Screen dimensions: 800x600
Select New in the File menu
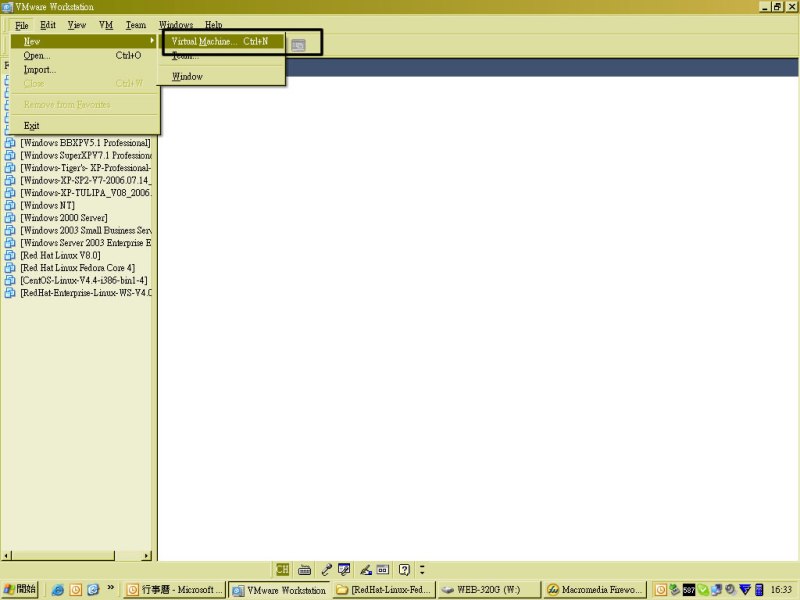pos(83,41)
